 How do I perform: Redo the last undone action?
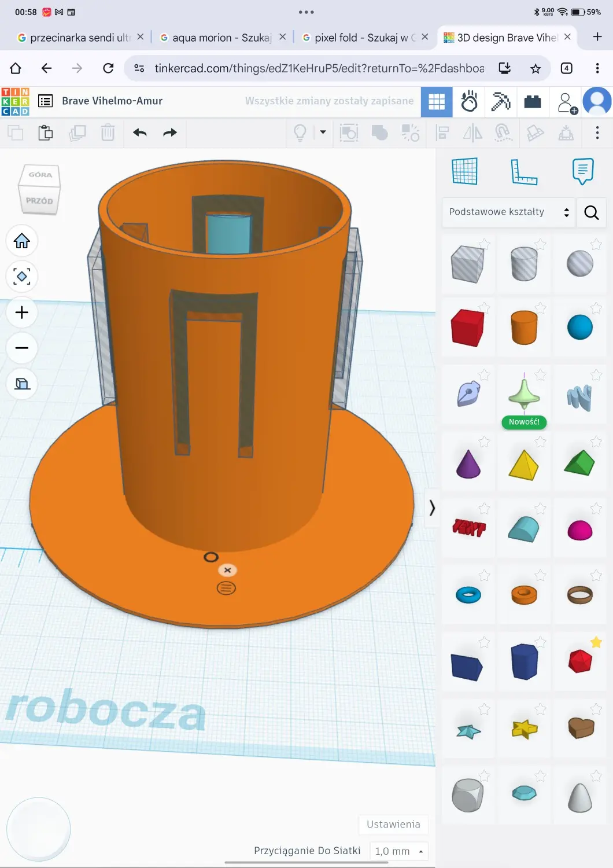click(170, 133)
